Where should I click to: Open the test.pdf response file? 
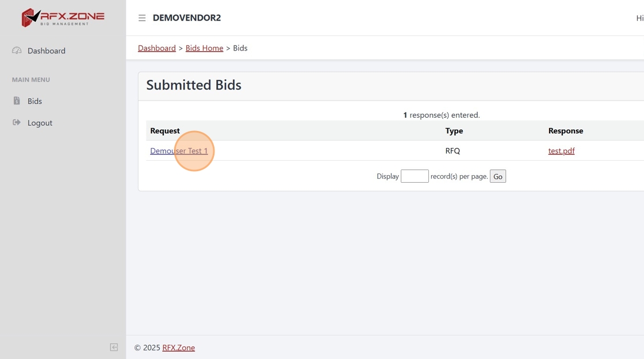tap(561, 151)
